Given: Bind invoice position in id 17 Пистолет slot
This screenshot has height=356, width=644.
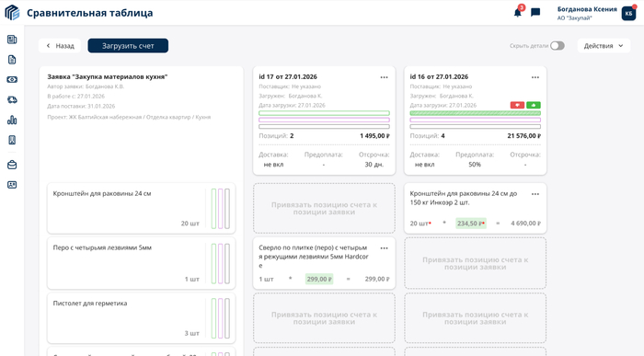Looking at the screenshot, I should point(324,317).
